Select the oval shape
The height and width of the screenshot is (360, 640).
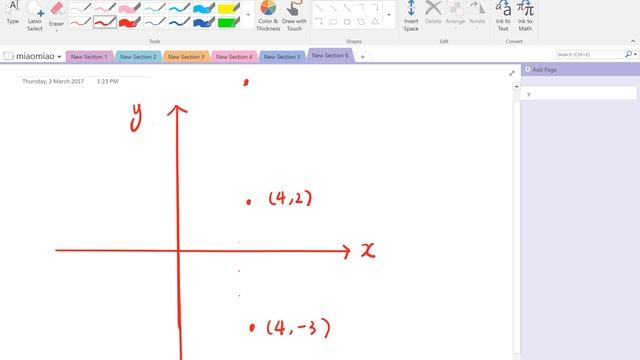coord(347,22)
